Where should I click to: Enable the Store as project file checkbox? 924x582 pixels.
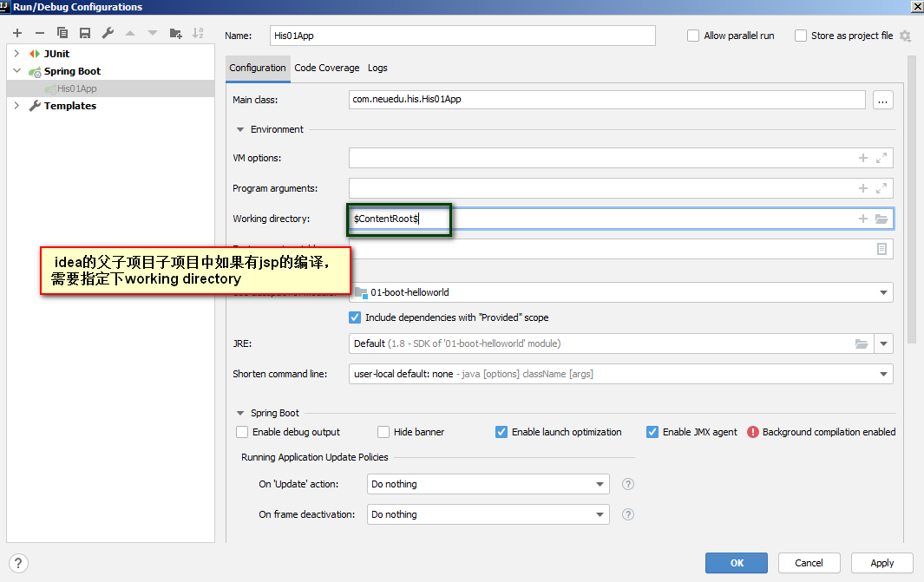[800, 36]
